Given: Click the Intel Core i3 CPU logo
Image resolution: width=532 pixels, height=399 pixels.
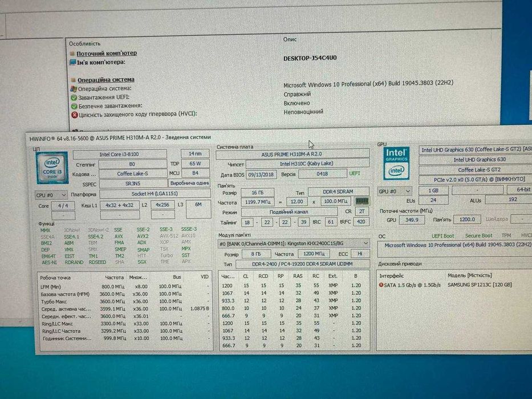Looking at the screenshot, I should (52, 168).
